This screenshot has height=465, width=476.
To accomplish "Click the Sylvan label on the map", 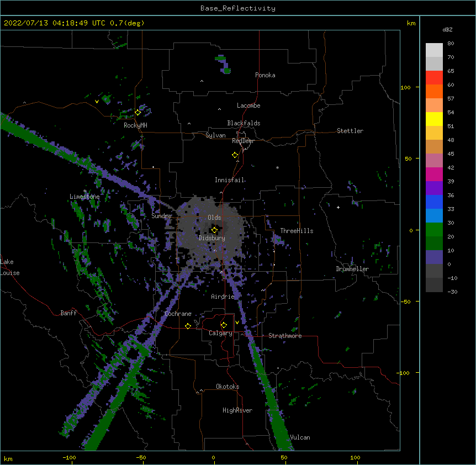I will coord(215,135).
